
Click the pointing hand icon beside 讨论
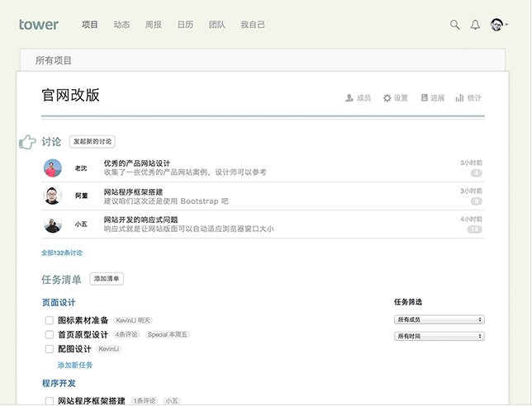pos(27,142)
